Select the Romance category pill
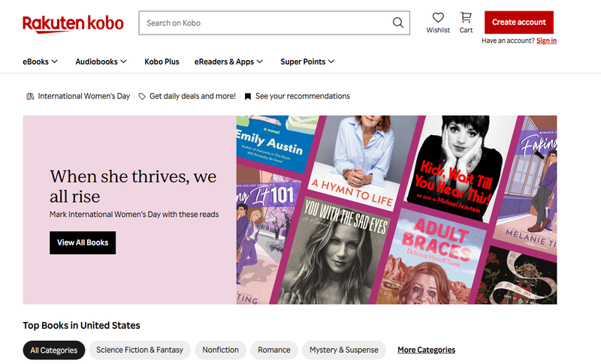 click(274, 350)
